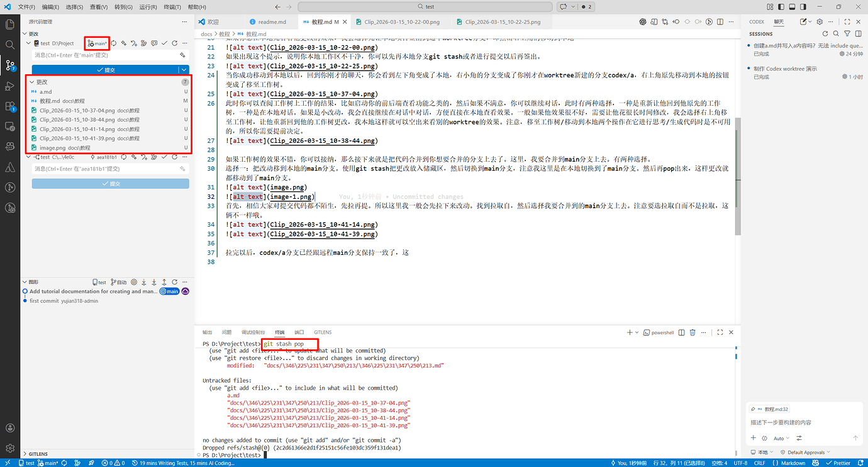Open the Search view in the activity bar

pos(10,45)
